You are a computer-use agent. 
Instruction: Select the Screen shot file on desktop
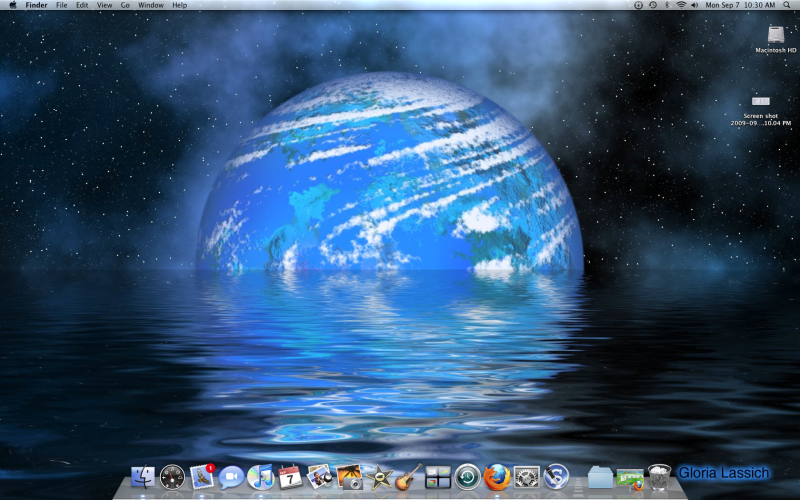tap(761, 110)
